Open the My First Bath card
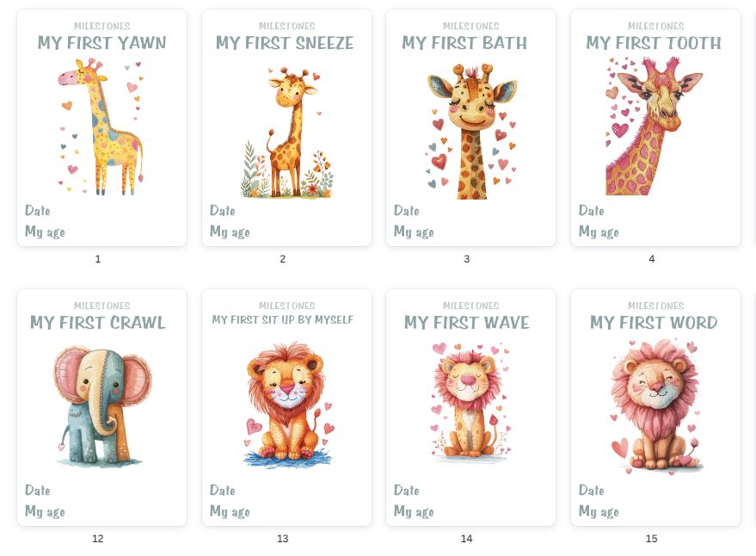Viewport: 756px width, 556px height. (470, 127)
